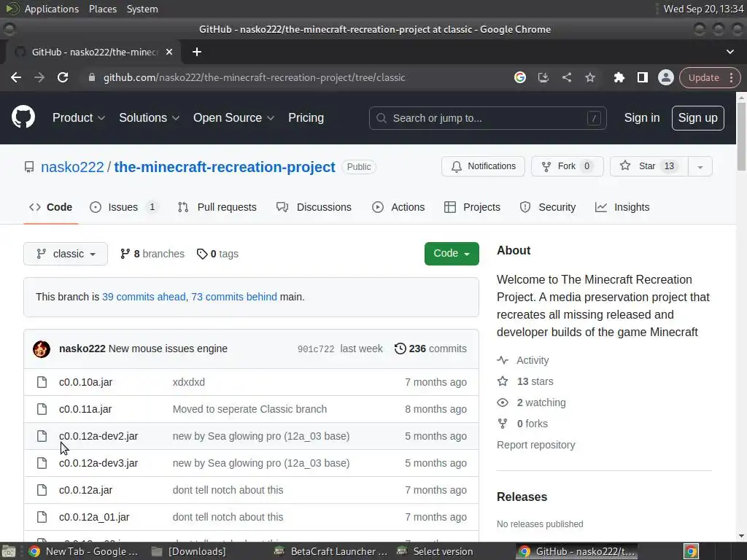Toggle the Chrome side panel icon

point(642,77)
